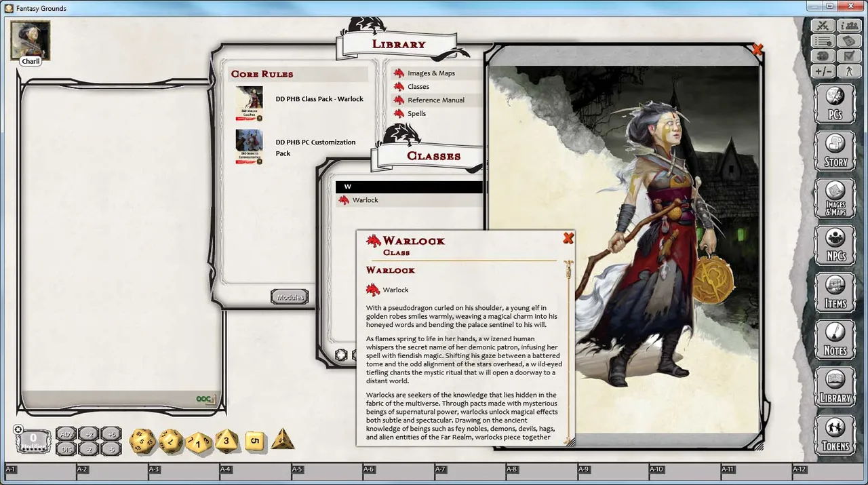The height and width of the screenshot is (485, 868).
Task: Select hotkey slot A-3
Action: tap(183, 473)
